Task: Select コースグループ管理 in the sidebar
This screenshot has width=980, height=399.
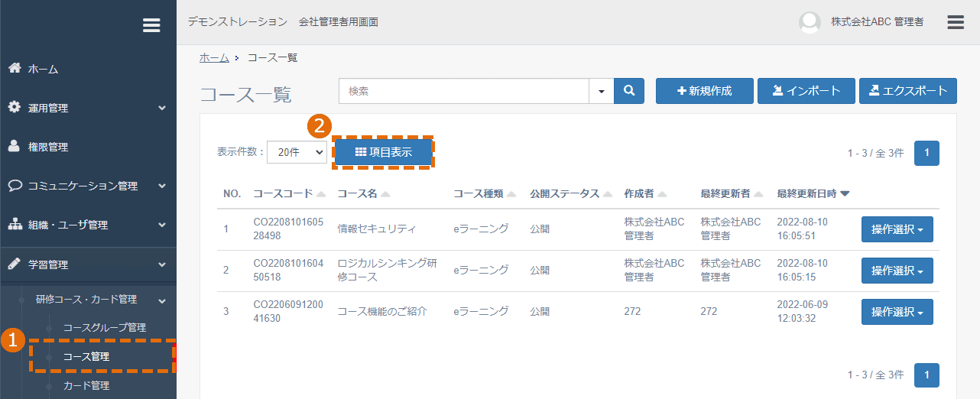Action: (x=104, y=327)
